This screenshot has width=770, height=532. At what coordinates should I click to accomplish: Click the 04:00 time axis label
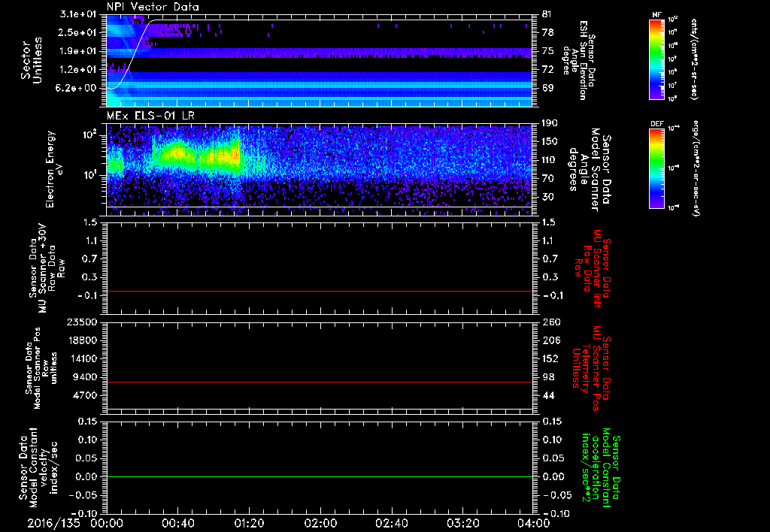(534, 523)
